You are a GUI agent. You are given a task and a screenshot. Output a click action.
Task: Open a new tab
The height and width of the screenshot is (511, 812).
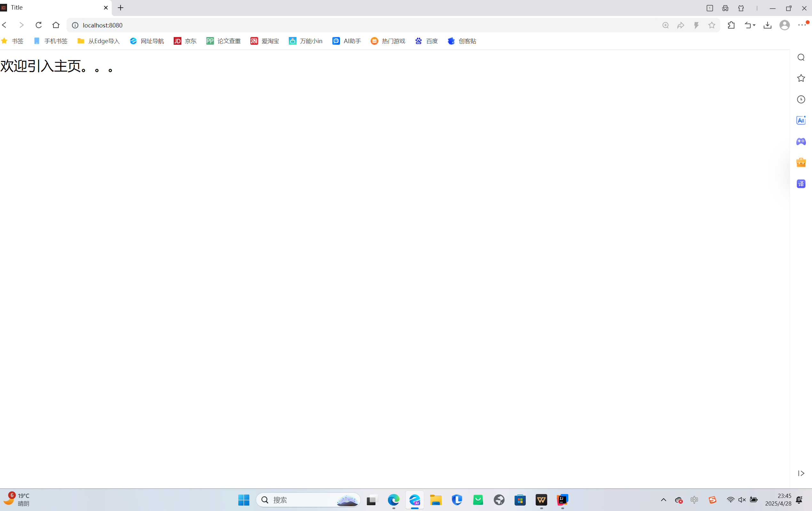120,8
